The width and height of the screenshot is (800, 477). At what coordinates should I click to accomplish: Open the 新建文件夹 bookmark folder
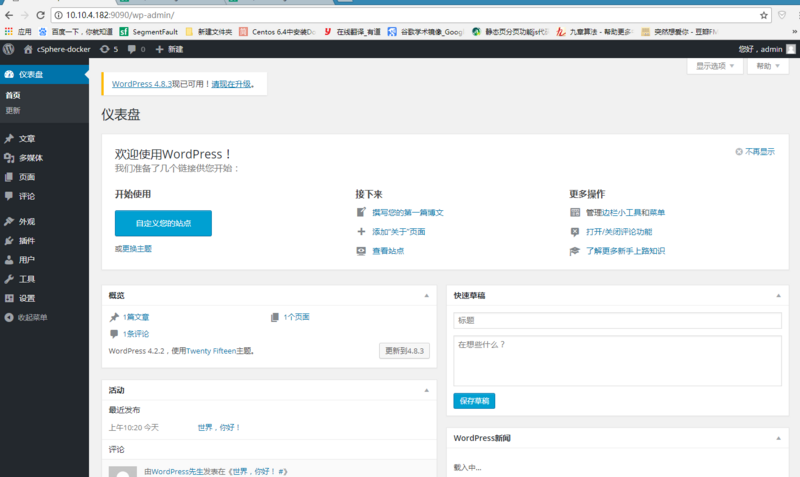point(209,32)
